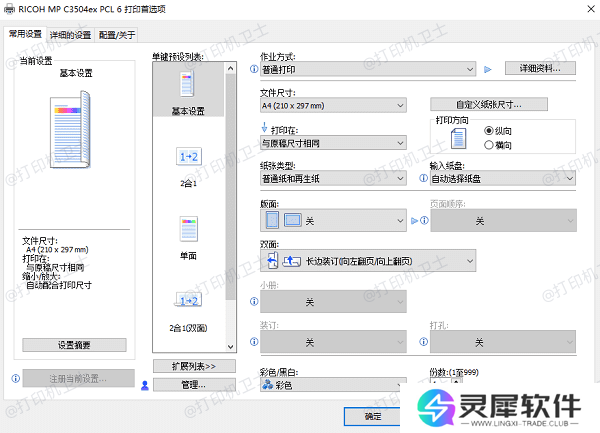
Task: Click info icon beside 小册 dropdown
Action: (x=254, y=301)
